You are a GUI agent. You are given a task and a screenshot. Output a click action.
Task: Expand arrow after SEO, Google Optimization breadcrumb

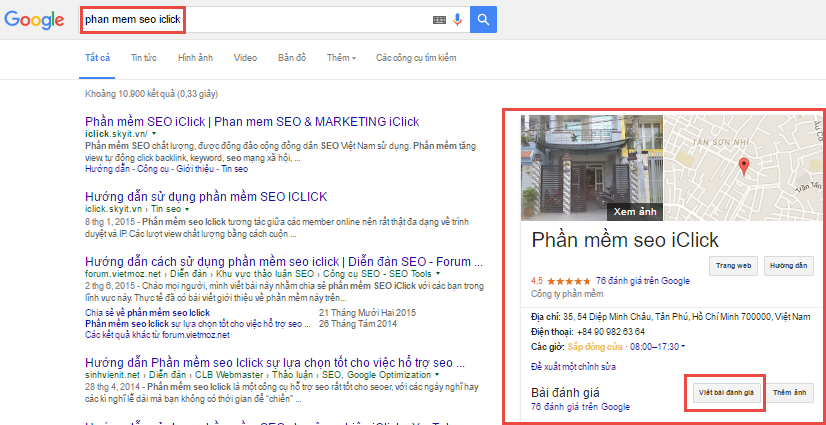pos(437,375)
